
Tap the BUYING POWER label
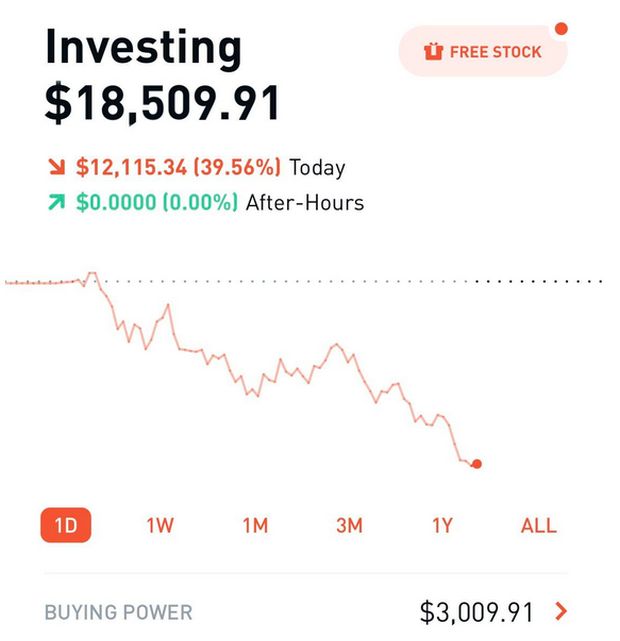coord(119,612)
